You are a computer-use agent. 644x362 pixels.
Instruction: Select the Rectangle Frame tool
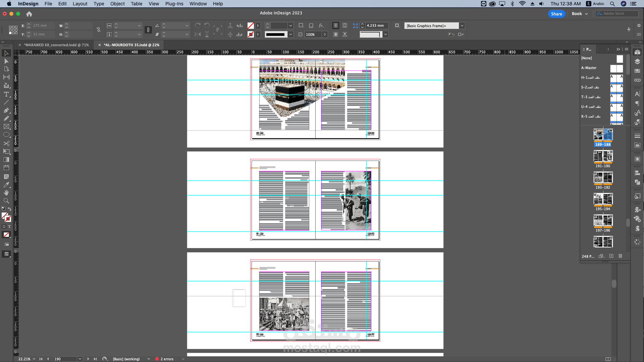[6, 127]
